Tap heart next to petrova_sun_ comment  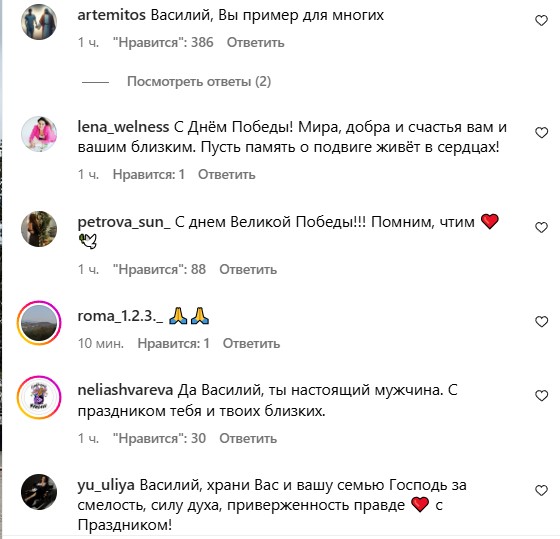pyautogui.click(x=541, y=228)
